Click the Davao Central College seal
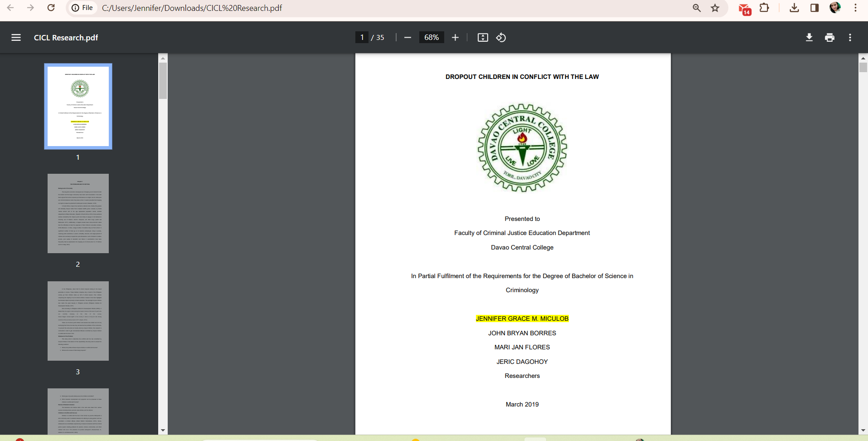The height and width of the screenshot is (441, 868). (x=522, y=148)
